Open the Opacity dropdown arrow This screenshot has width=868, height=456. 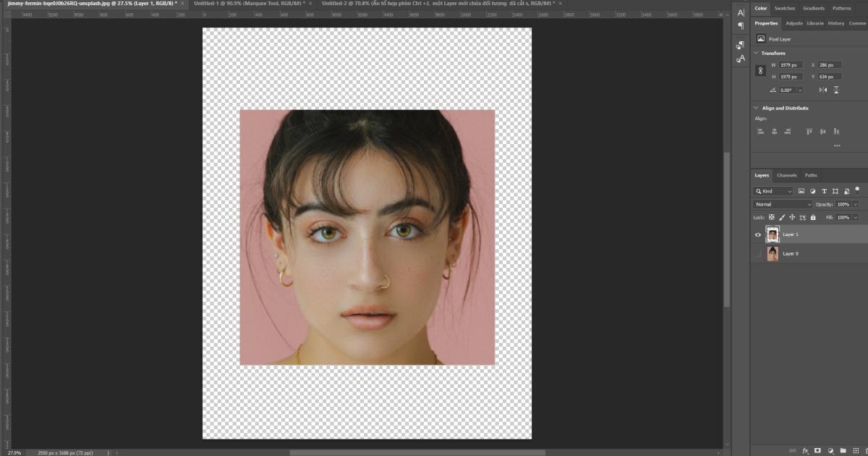(855, 204)
